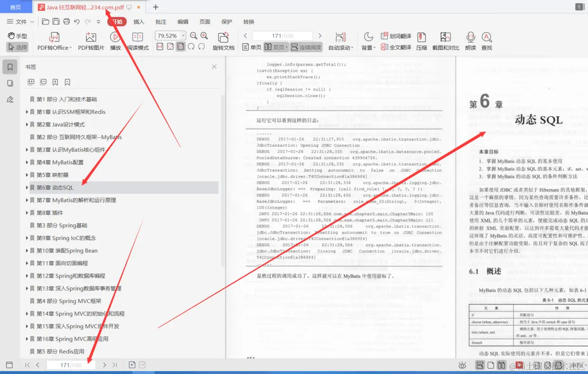The image size is (588, 374).
Task: Start slideshow with the 播放 button
Action: pyautogui.click(x=115, y=41)
